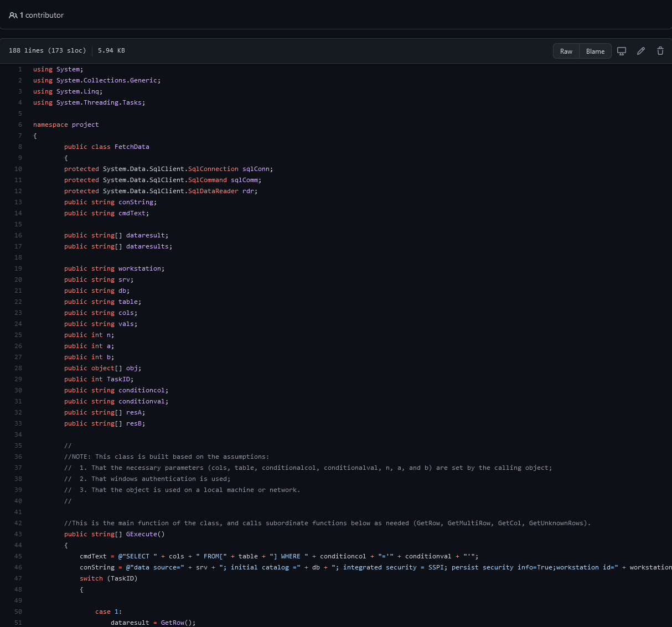Click the '1 contributor' text
This screenshot has height=627, width=672.
point(42,15)
